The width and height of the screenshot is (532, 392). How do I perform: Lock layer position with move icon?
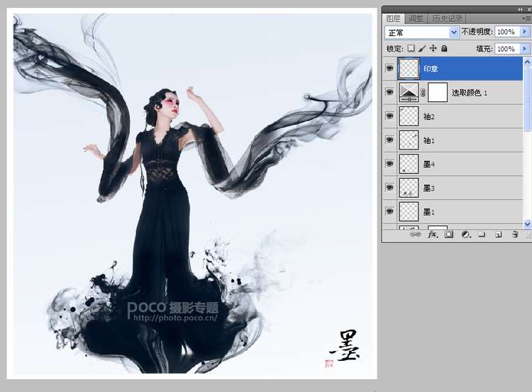pyautogui.click(x=433, y=49)
